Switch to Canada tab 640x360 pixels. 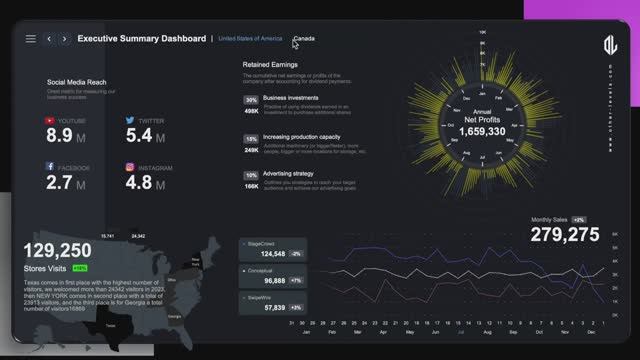[304, 38]
